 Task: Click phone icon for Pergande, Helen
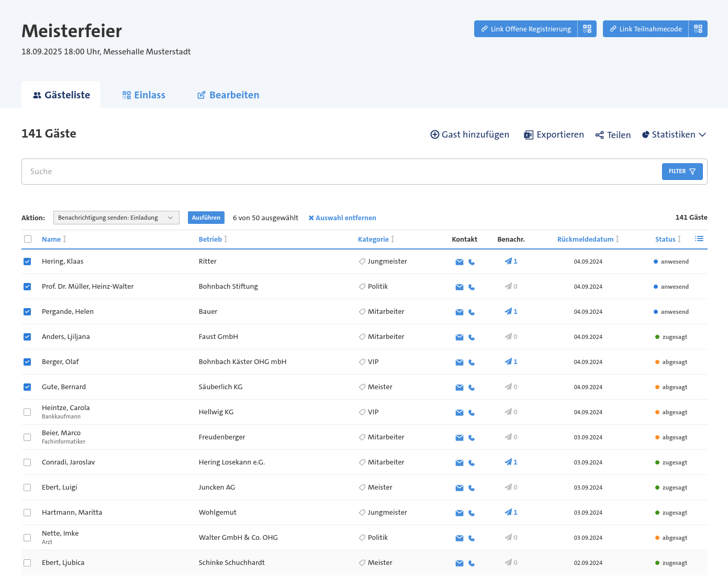click(472, 312)
